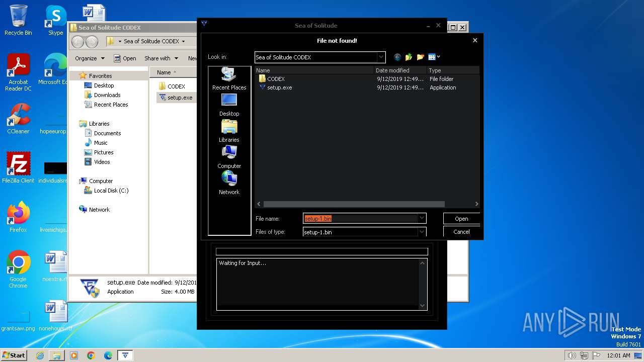This screenshot has width=644, height=362.
Task: Click the installer progress bar
Action: click(321, 251)
